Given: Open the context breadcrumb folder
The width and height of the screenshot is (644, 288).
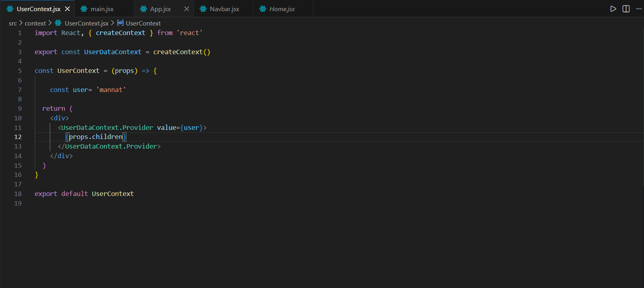Looking at the screenshot, I should pyautogui.click(x=35, y=23).
